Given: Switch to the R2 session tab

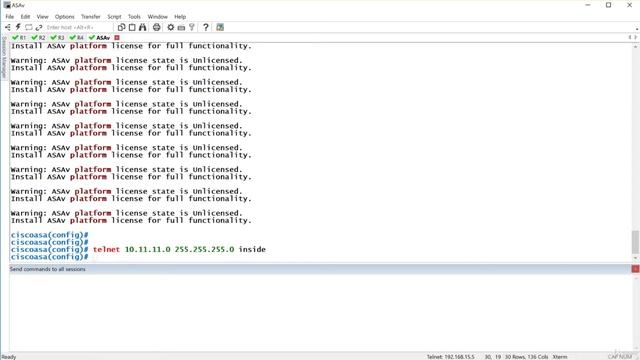Looking at the screenshot, I should click(x=38, y=38).
